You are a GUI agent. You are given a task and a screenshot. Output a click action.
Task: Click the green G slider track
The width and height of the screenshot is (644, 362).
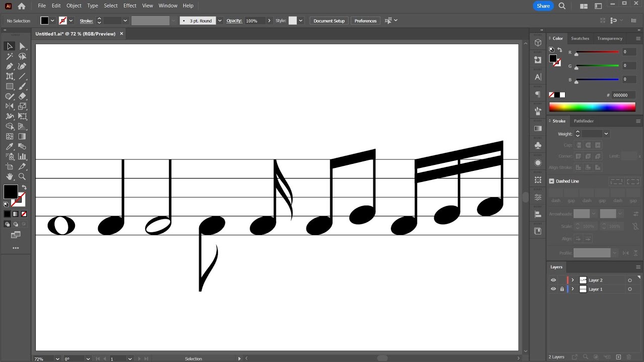coord(597,65)
